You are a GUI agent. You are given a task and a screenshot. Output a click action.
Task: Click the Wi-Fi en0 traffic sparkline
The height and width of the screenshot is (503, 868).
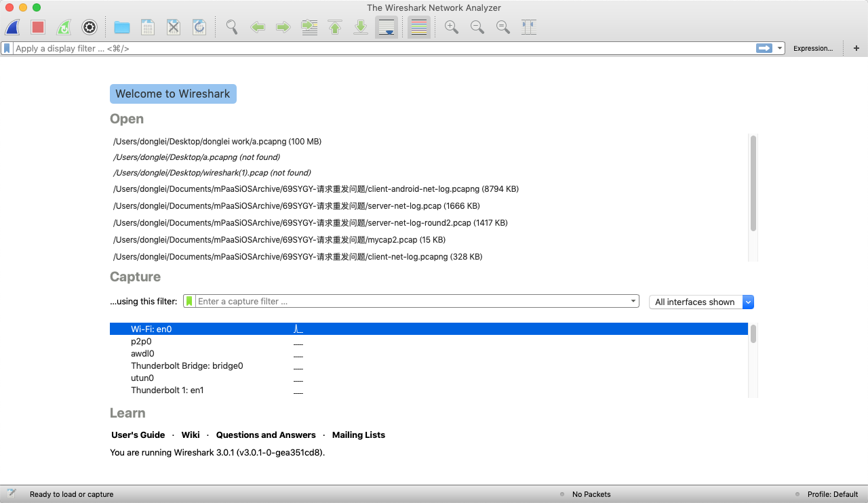point(298,329)
